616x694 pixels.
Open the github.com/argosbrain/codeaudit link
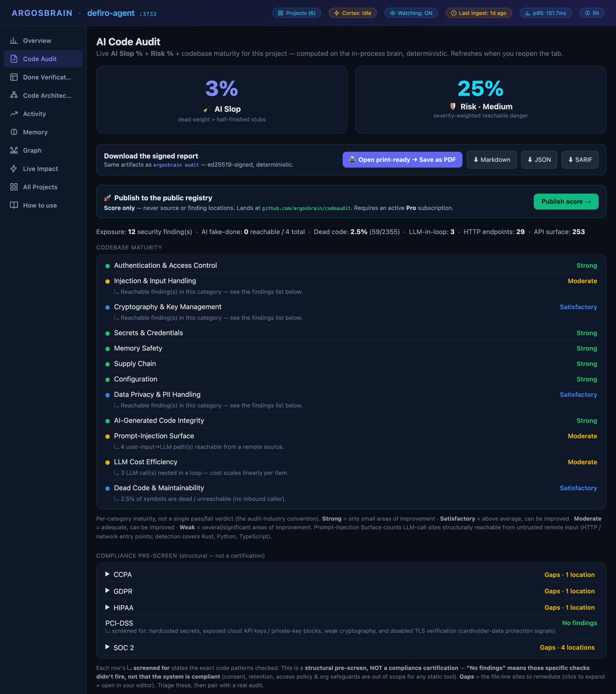[307, 208]
